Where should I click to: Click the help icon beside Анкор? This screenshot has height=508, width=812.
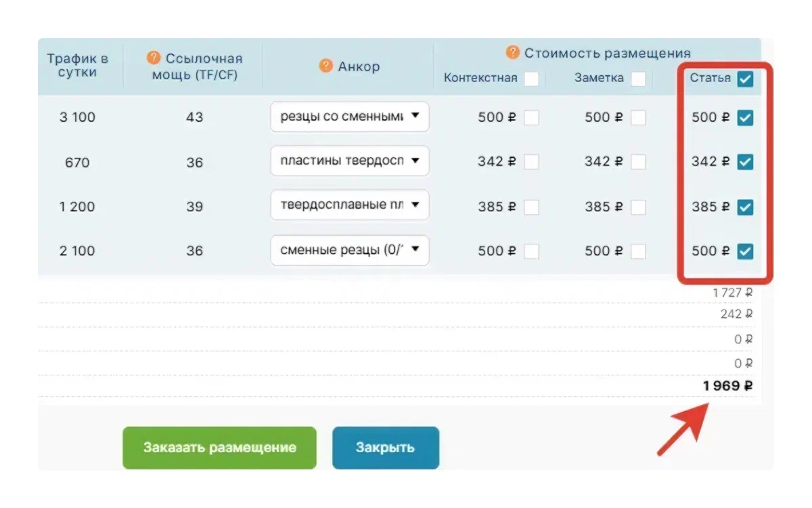326,66
